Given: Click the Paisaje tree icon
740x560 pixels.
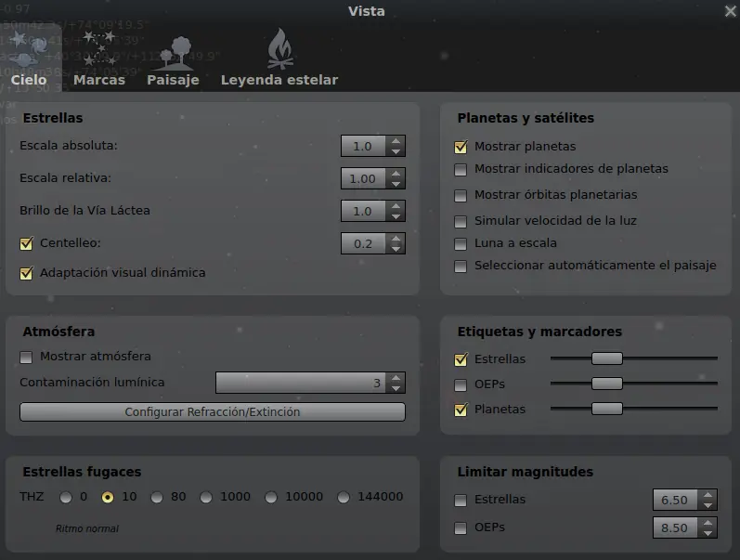Looking at the screenshot, I should point(173,53).
